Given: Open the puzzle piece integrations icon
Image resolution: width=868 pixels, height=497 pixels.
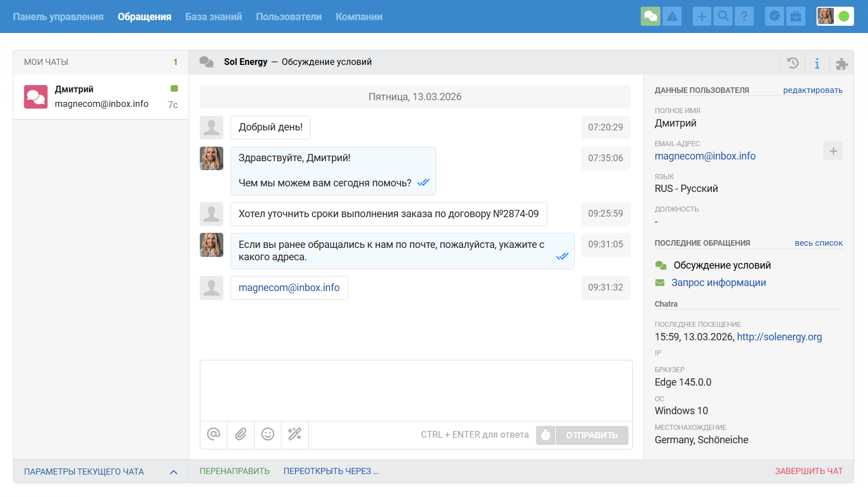Looking at the screenshot, I should [842, 64].
